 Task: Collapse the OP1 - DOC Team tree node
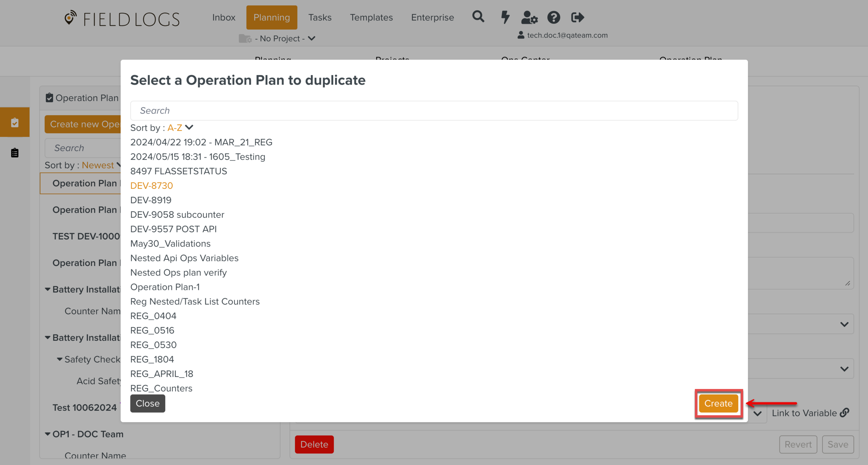tap(48, 434)
